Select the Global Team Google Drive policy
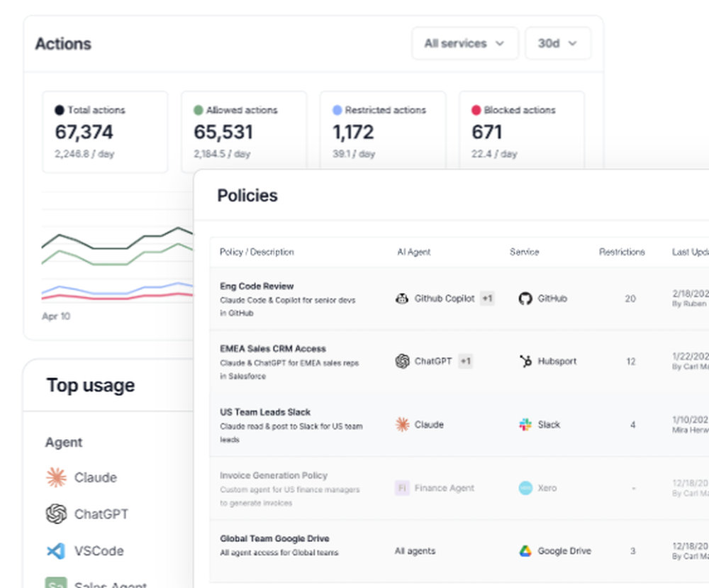Viewport: 709px width, 588px height. click(274, 538)
